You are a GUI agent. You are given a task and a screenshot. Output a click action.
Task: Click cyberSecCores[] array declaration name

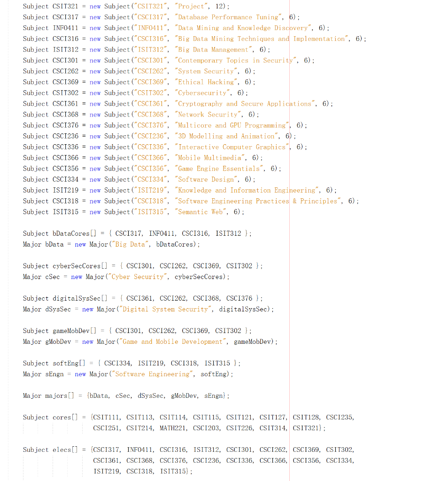[x=80, y=266]
